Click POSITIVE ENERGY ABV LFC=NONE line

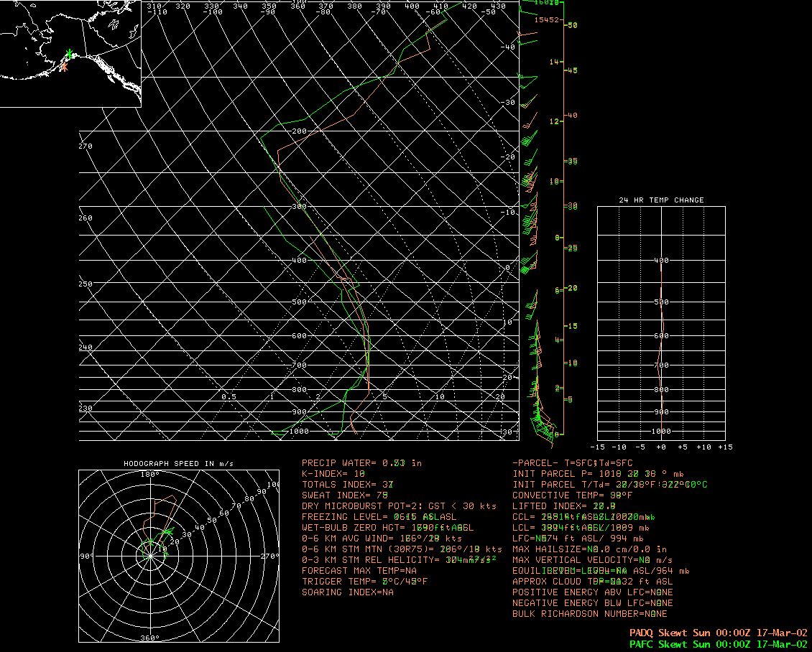point(592,592)
